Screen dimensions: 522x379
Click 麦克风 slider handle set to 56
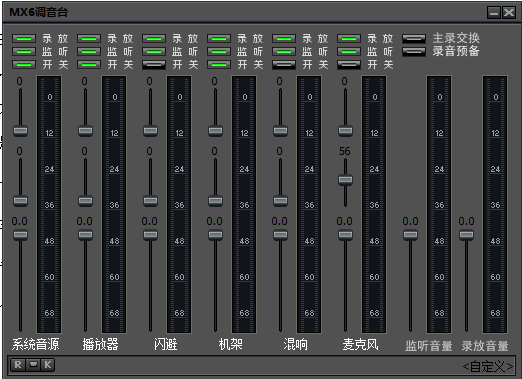tap(345, 180)
